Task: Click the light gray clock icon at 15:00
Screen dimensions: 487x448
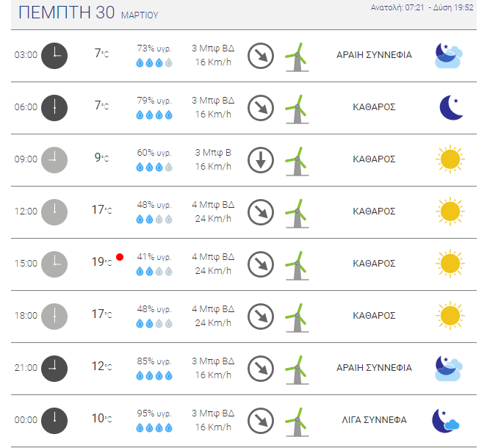Action: [54, 264]
